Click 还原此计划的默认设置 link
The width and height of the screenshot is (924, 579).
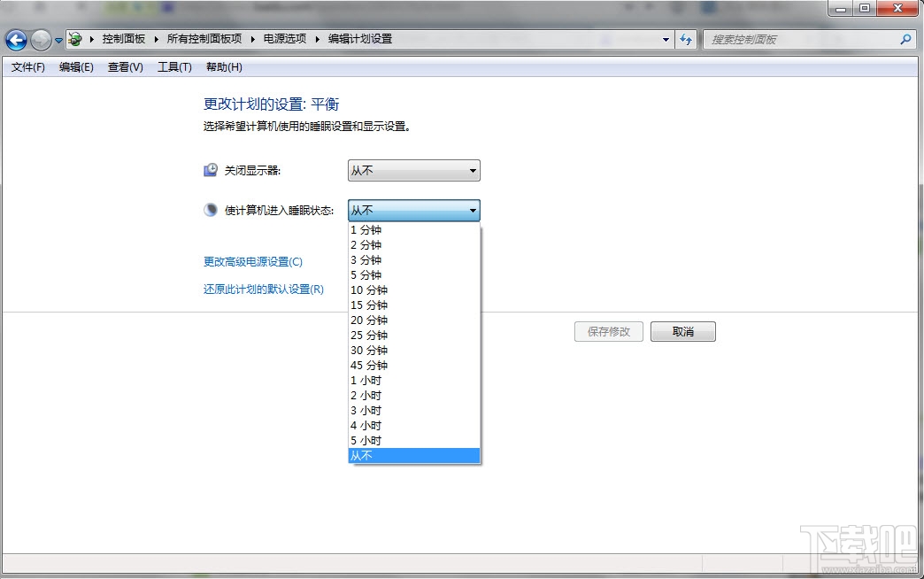click(x=259, y=289)
